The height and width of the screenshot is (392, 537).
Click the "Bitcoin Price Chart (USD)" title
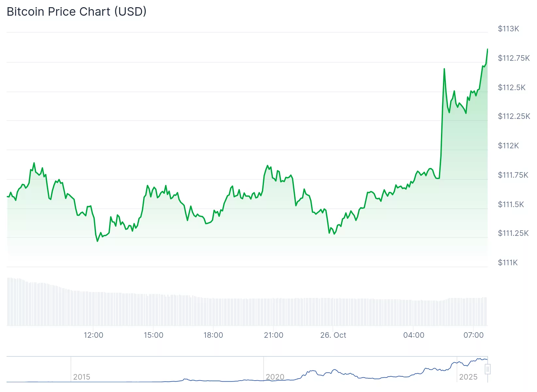tap(76, 12)
